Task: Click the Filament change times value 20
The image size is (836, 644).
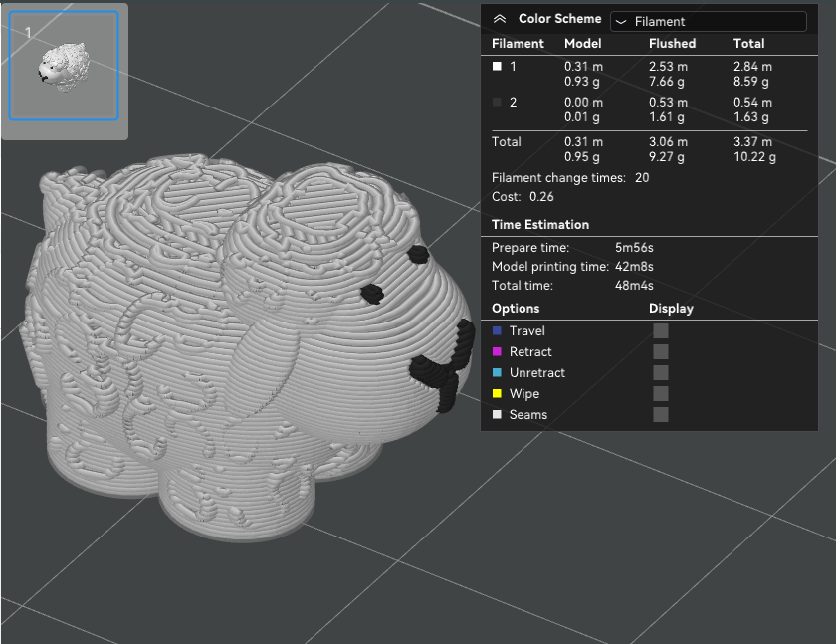Action: point(642,177)
